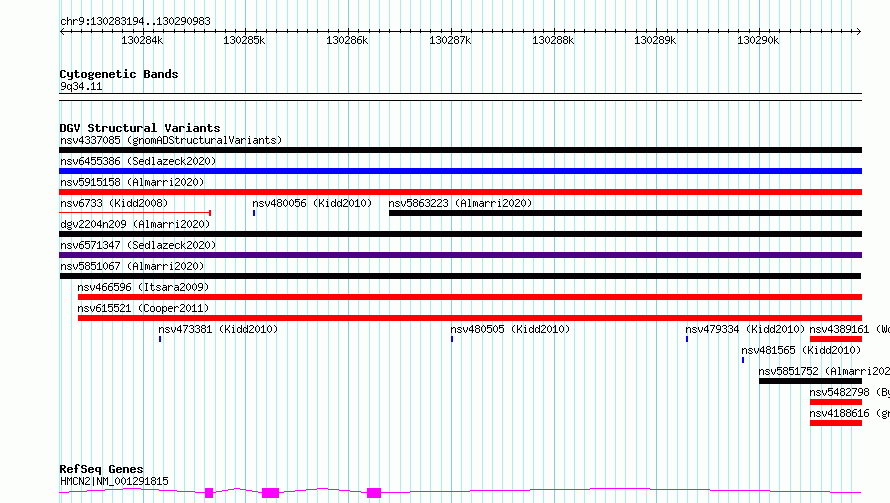Screen dimensions: 890x503
Task: Click the red nsv615521 Cooper2011 bar
Action: click(470, 318)
